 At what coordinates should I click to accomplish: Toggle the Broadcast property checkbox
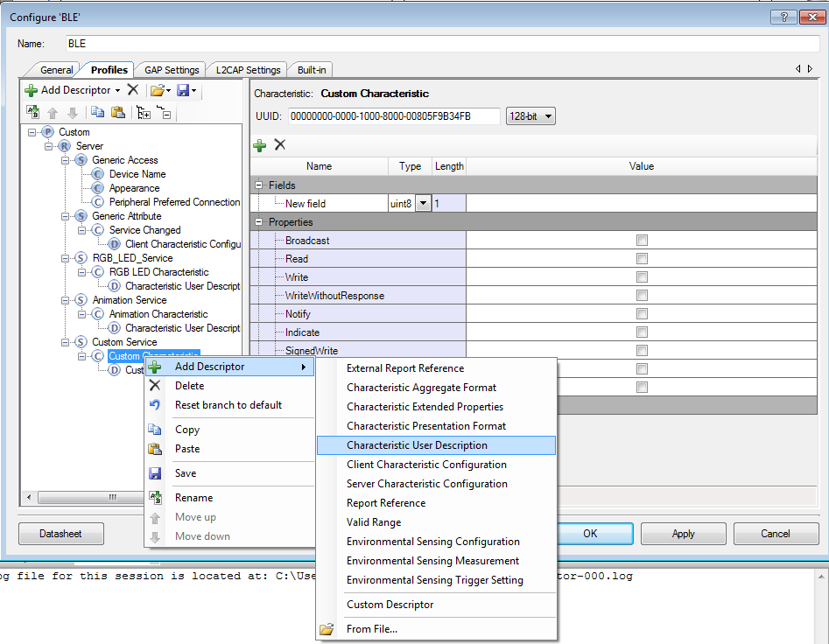tap(642, 241)
